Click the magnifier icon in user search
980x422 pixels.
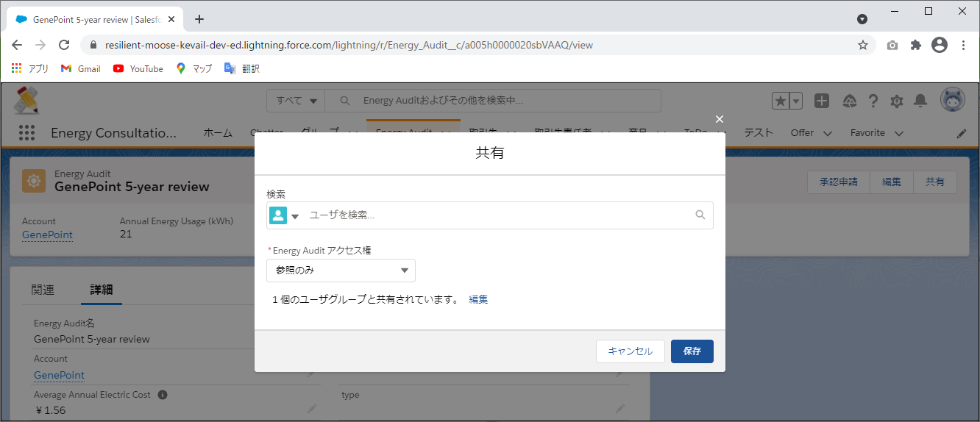pos(700,215)
